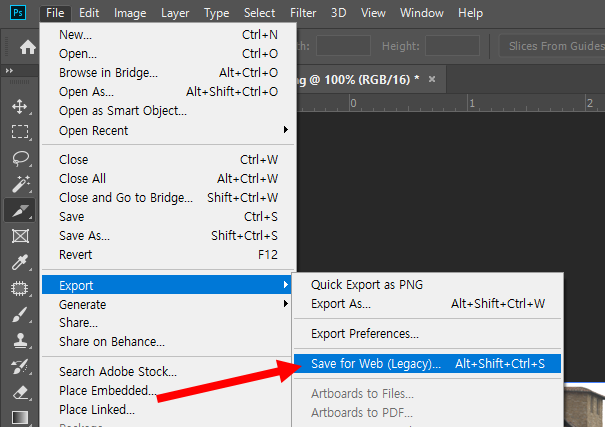The width and height of the screenshot is (605, 427).
Task: Select the Frame tool
Action: pos(20,236)
